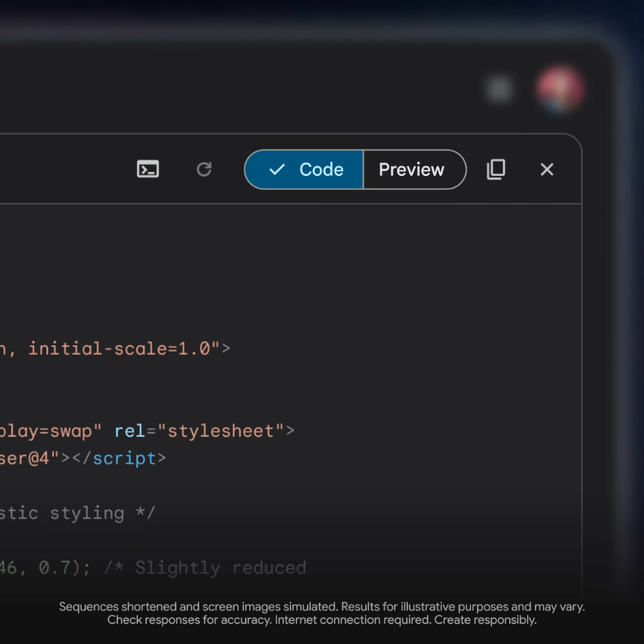This screenshot has width=644, height=644.
Task: Click the 'styling */' comment text
Action: click(x=103, y=514)
